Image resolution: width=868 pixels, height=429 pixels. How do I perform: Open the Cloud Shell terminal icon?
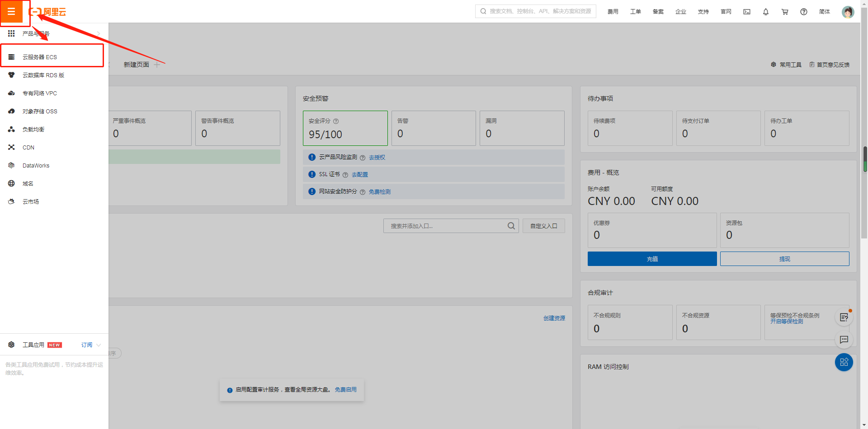click(x=747, y=12)
